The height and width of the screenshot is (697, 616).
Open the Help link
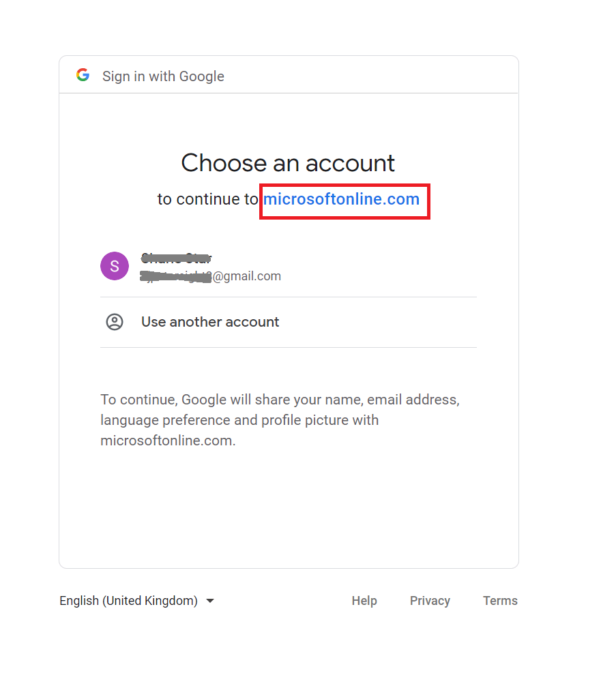pyautogui.click(x=364, y=601)
